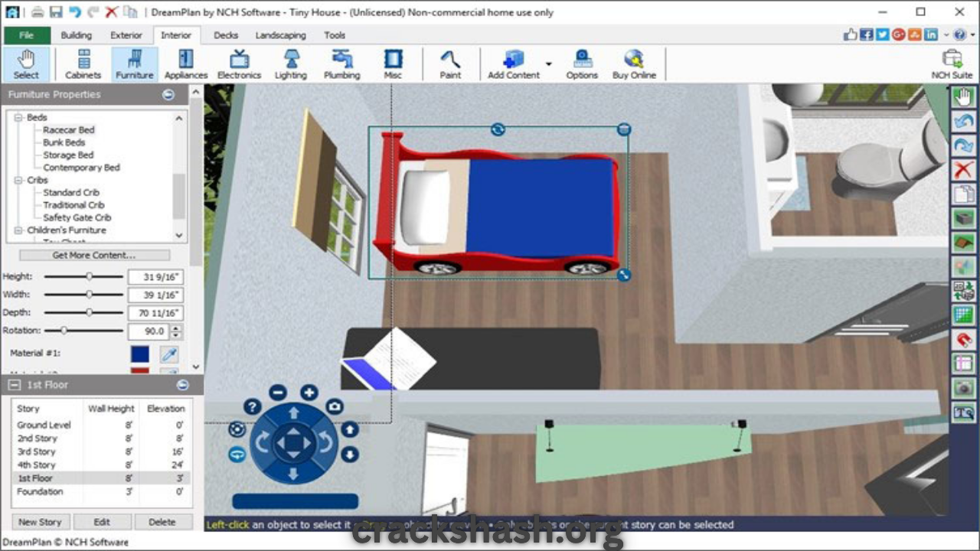The width and height of the screenshot is (980, 551).
Task: Select the Ground Level story row
Action: coord(100,425)
